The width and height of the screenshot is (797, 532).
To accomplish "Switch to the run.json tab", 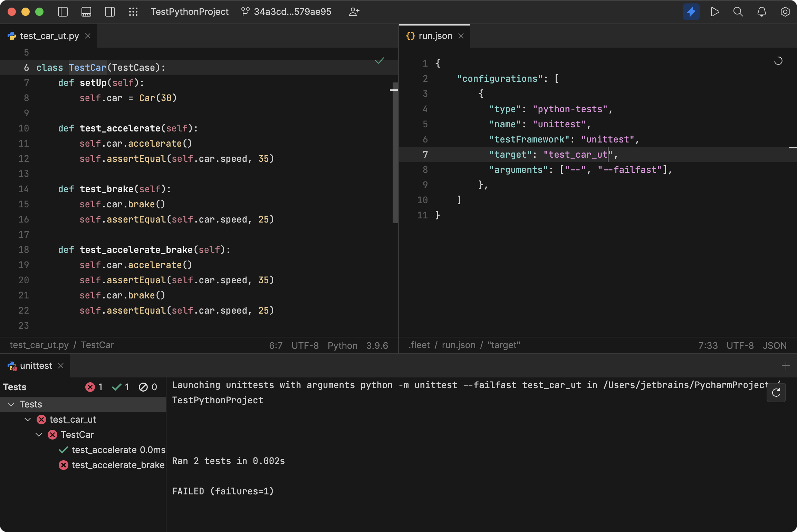I will pyautogui.click(x=435, y=36).
